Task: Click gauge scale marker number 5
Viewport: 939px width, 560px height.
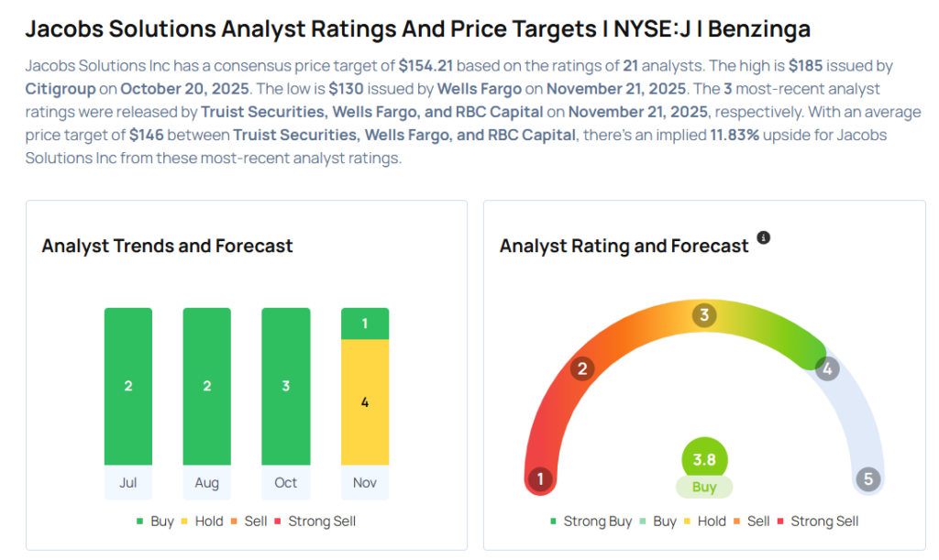Action: tap(867, 479)
